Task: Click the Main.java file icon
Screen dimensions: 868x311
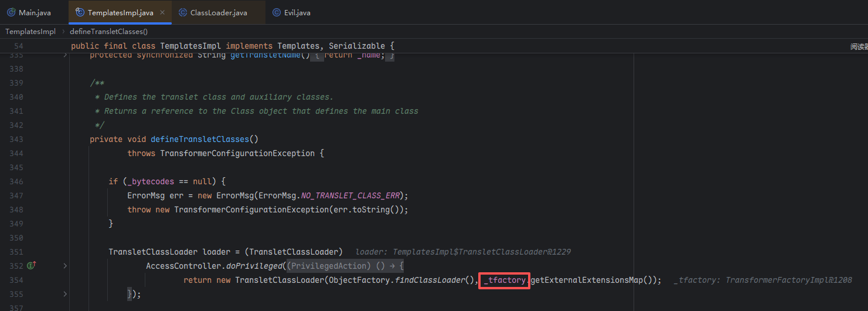Action: pyautogui.click(x=11, y=12)
